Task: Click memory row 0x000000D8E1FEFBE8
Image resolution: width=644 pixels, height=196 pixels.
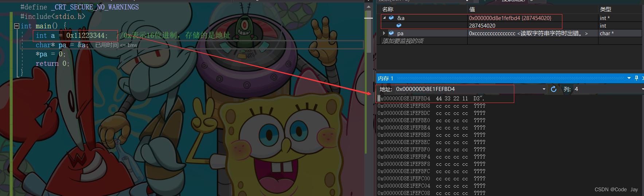Action: pos(431,135)
